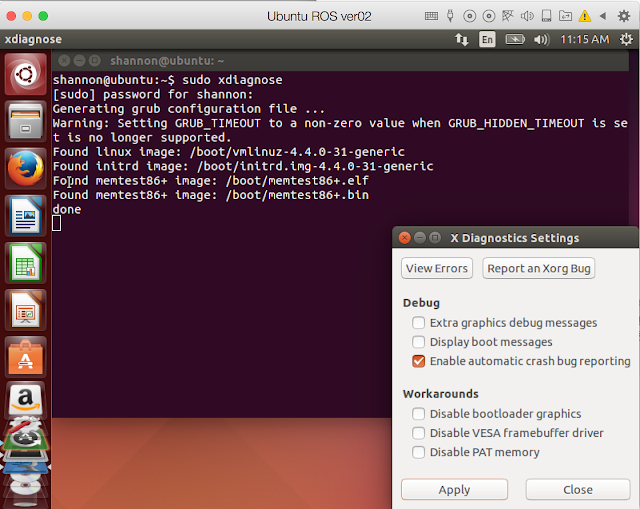Close the X Diagnostics Settings window
This screenshot has height=509, width=640.
(404, 238)
